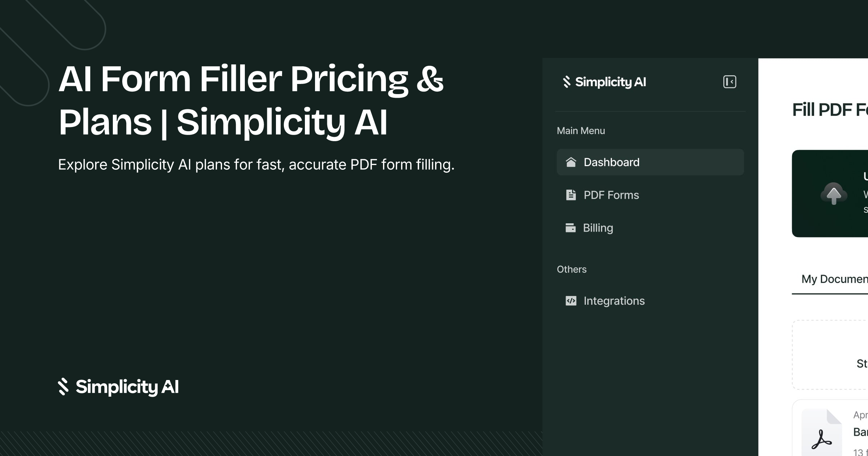
Task: Switch to the My Documents tab
Action: [834, 279]
